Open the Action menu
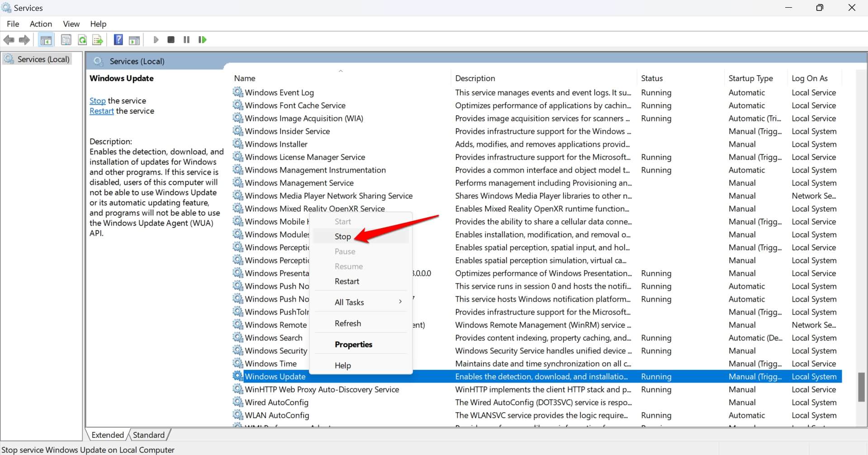 [x=41, y=24]
